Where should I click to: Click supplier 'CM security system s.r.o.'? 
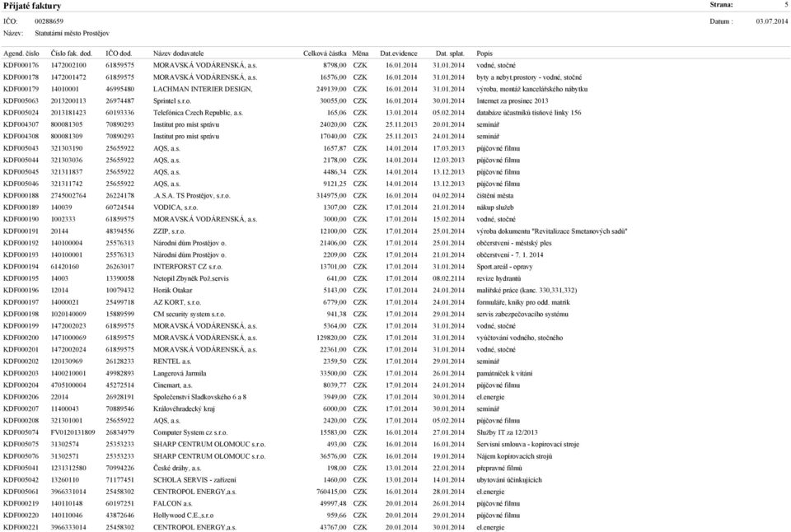click(x=190, y=314)
